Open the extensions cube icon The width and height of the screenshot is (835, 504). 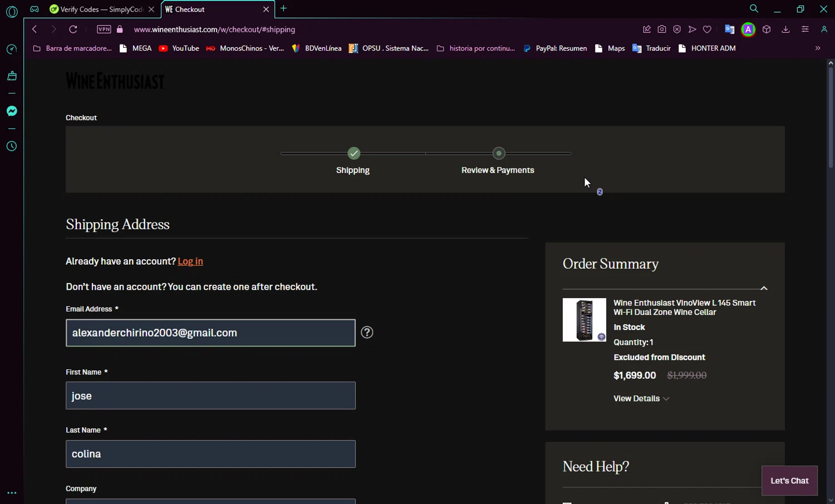(767, 29)
